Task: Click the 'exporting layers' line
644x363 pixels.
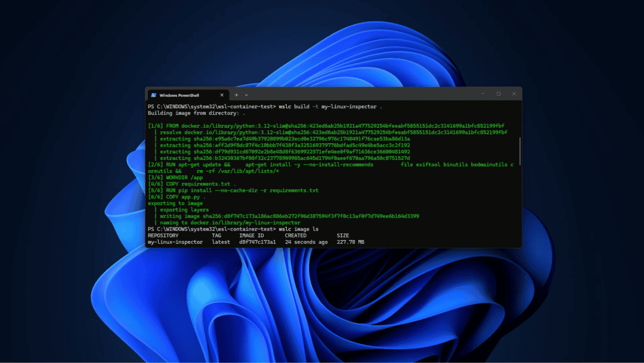Action: 184,210
